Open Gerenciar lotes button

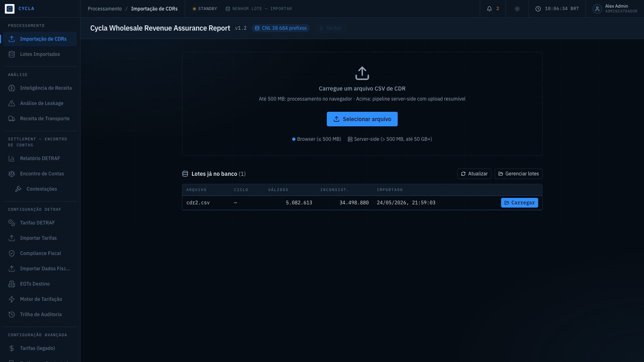click(518, 174)
